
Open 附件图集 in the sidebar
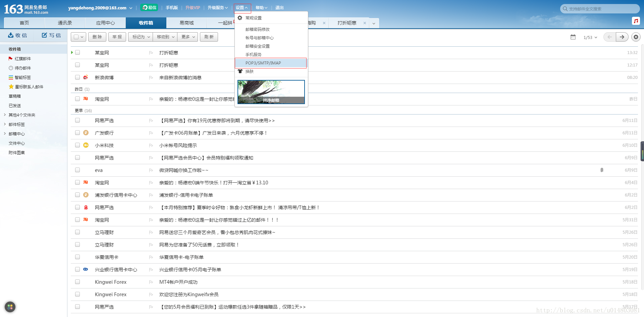[17, 152]
